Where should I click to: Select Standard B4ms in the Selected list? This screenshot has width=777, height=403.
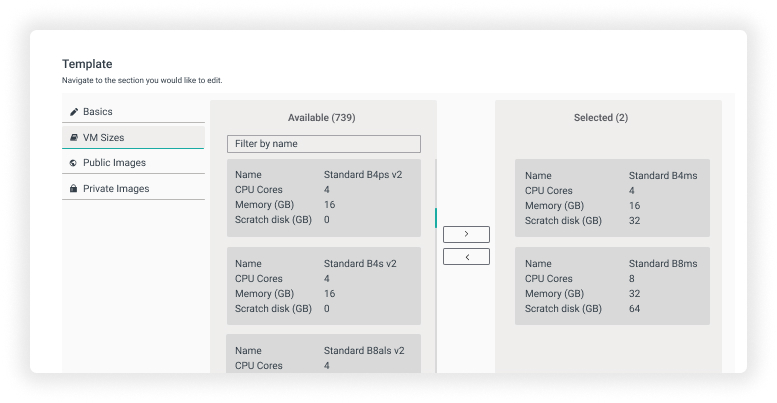612,197
